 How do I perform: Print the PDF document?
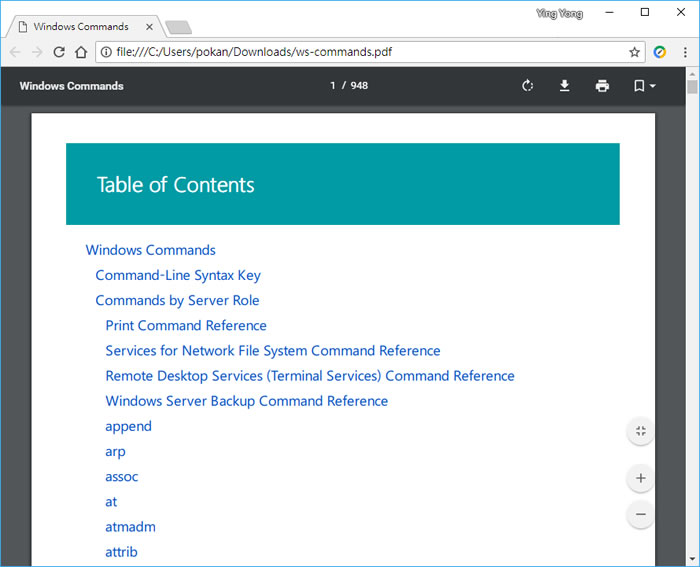[602, 86]
